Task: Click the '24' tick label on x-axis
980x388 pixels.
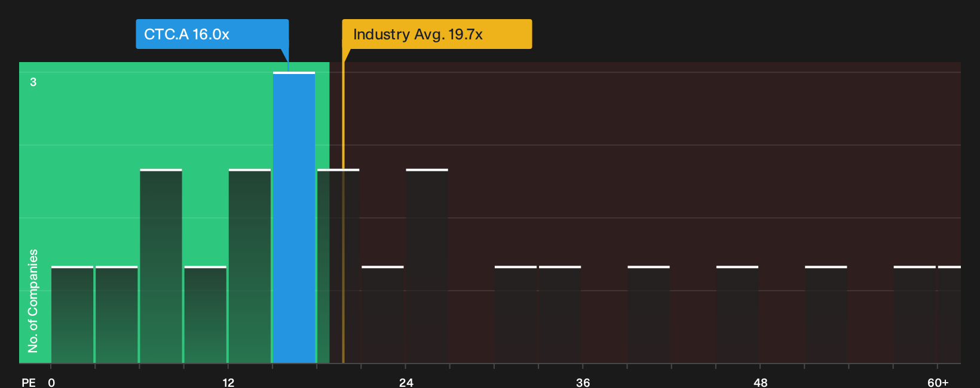Action: coord(406,382)
